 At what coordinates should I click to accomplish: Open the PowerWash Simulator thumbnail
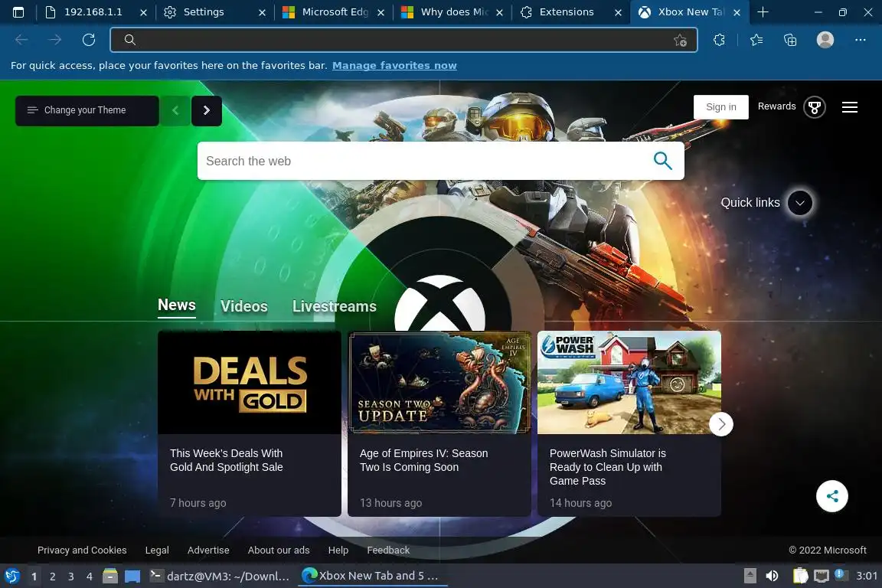[x=629, y=383]
